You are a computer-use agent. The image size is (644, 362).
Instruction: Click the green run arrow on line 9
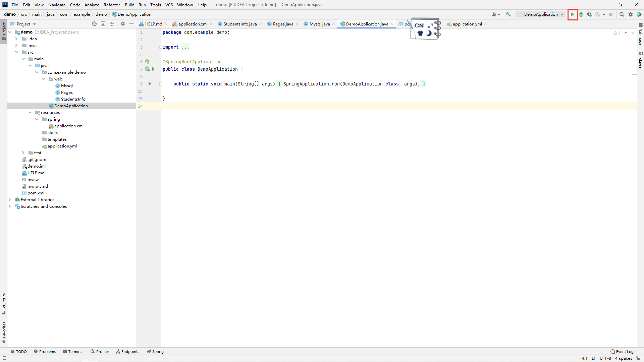click(150, 83)
